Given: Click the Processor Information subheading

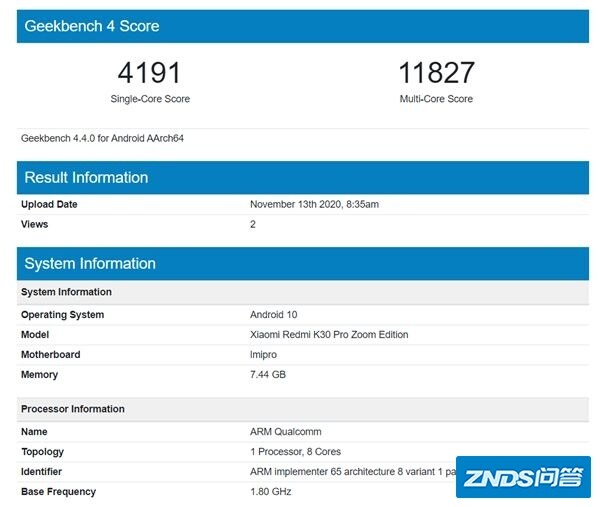Looking at the screenshot, I should pyautogui.click(x=303, y=409).
